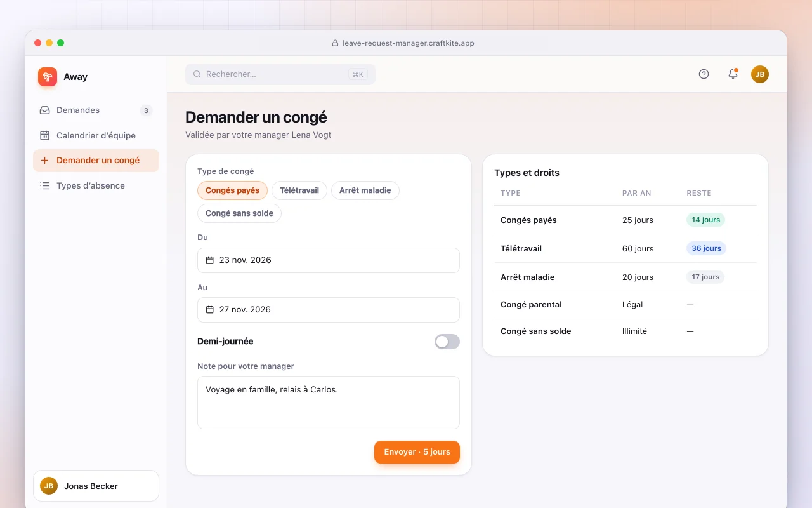This screenshot has height=508, width=812.
Task: Click calendar icon in the Au field
Action: (x=210, y=310)
